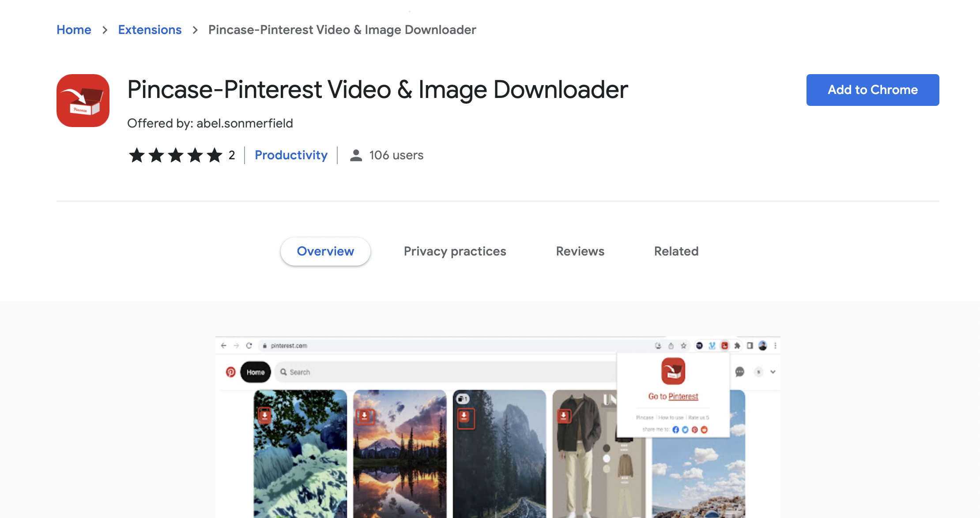This screenshot has width=980, height=518.
Task: Select the Overview tab
Action: coord(325,251)
